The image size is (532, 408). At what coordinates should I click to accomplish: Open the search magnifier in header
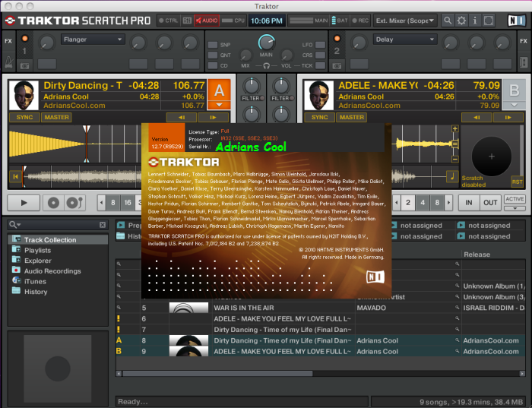pos(448,21)
